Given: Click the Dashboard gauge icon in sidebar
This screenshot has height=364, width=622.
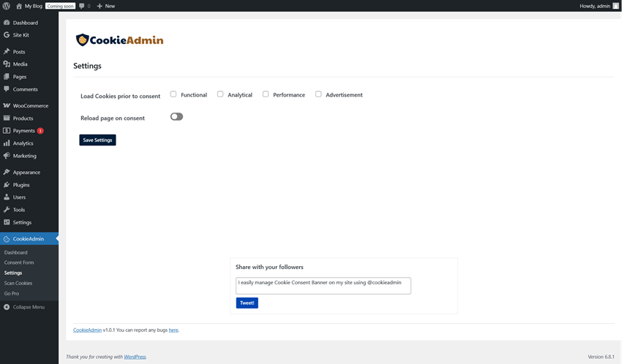Looking at the screenshot, I should coord(7,23).
